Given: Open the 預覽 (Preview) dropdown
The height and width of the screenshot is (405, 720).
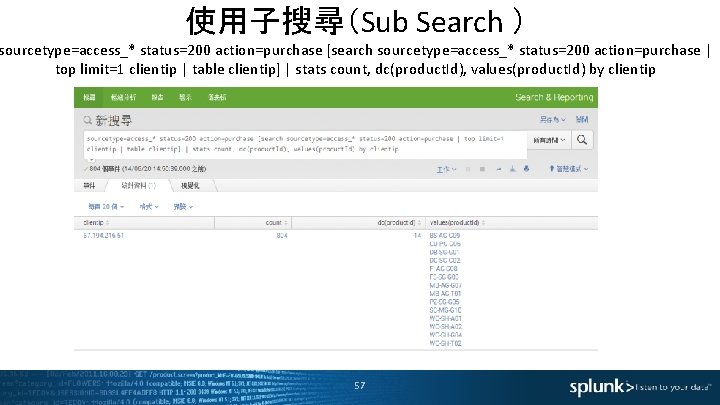Looking at the screenshot, I should (x=183, y=207).
